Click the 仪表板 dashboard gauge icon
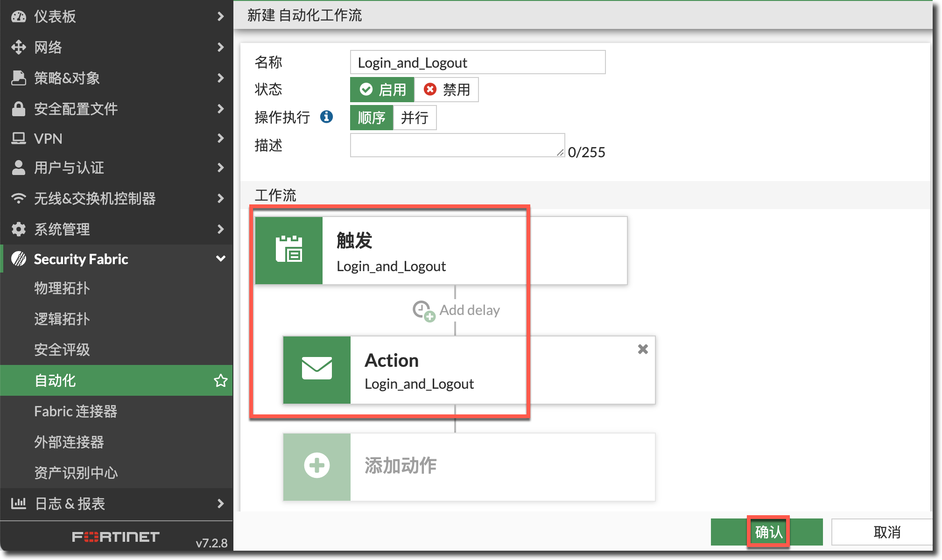The height and width of the screenshot is (560, 942). tap(19, 16)
